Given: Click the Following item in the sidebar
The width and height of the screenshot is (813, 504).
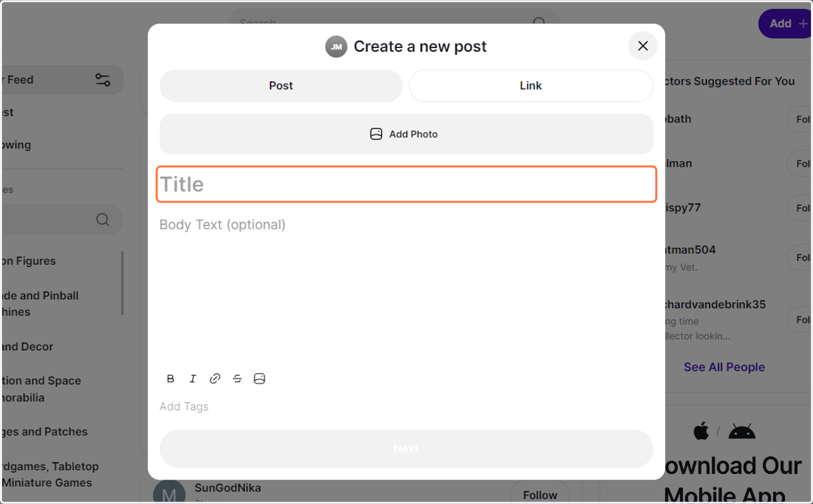Looking at the screenshot, I should pyautogui.click(x=16, y=145).
